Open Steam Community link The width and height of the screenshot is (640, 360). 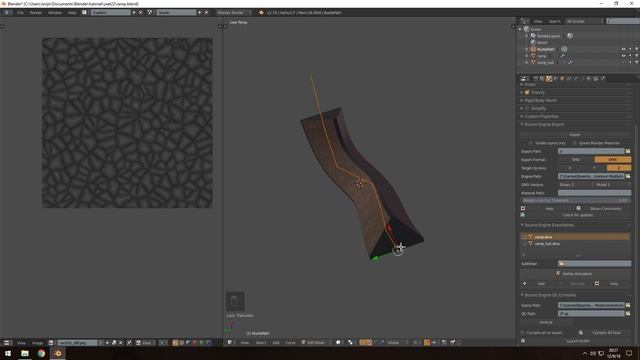point(603,209)
